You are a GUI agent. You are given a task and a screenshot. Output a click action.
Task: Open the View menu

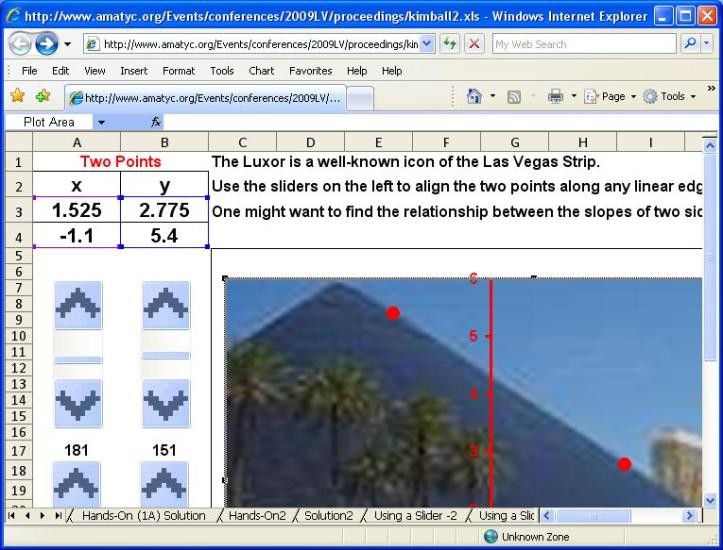(x=95, y=71)
